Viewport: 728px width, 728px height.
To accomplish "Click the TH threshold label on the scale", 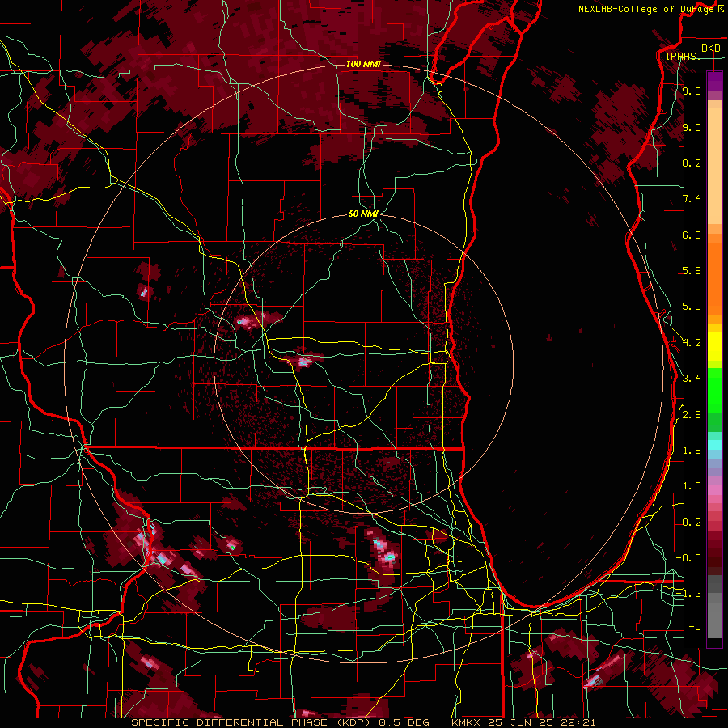I will [695, 630].
